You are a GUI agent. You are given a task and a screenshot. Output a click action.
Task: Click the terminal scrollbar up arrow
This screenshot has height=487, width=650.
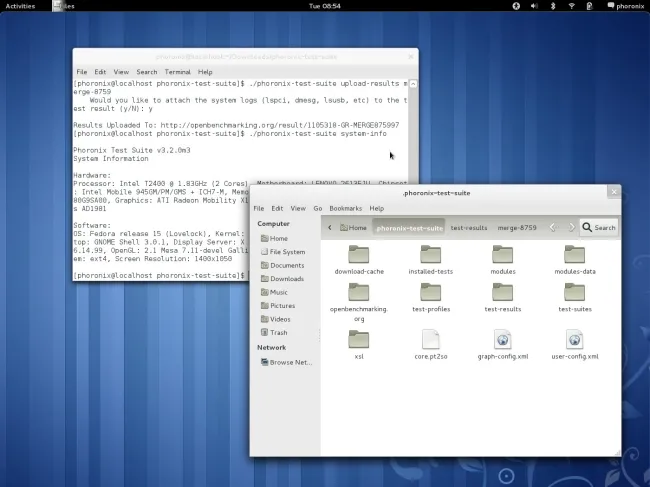tap(413, 84)
